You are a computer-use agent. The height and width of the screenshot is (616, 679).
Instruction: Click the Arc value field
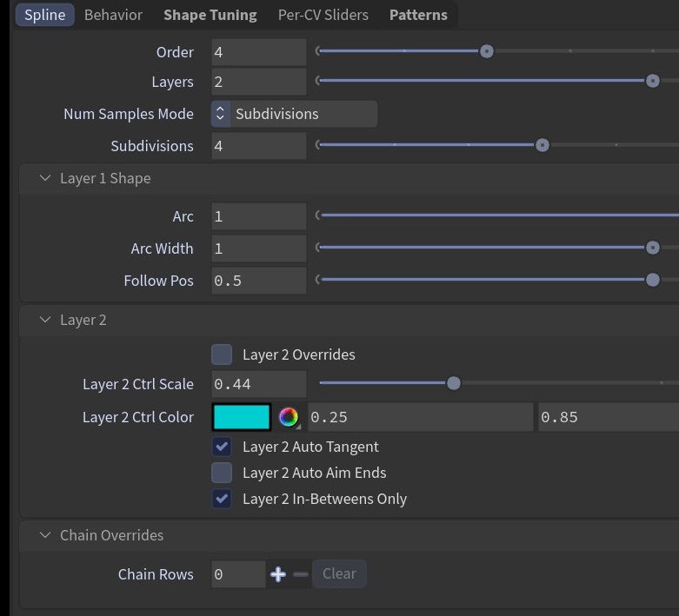pos(259,216)
